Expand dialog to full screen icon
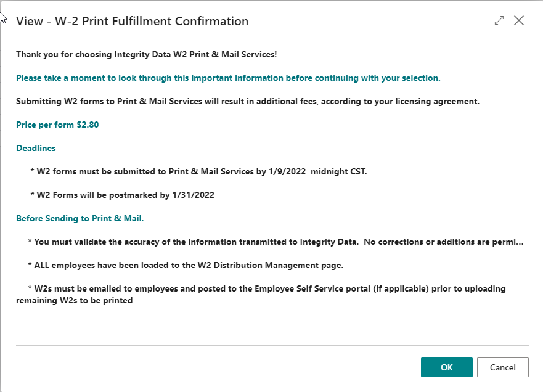This screenshot has height=392, width=543. click(499, 20)
